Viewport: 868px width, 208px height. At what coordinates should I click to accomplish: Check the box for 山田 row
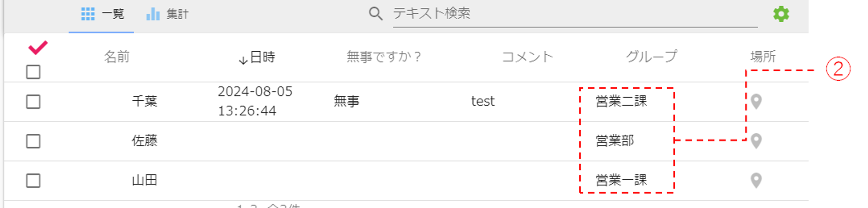click(x=33, y=180)
